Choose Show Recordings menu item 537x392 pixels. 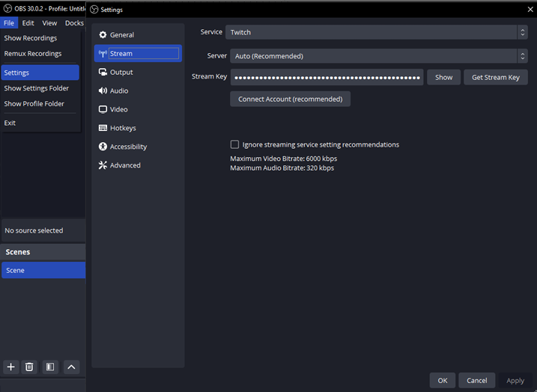pyautogui.click(x=40, y=38)
